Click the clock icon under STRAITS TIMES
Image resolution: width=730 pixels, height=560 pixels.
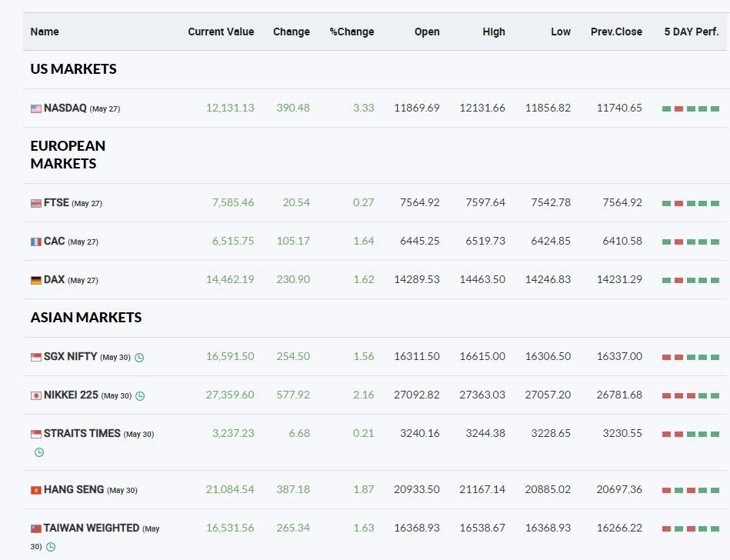pos(39,452)
